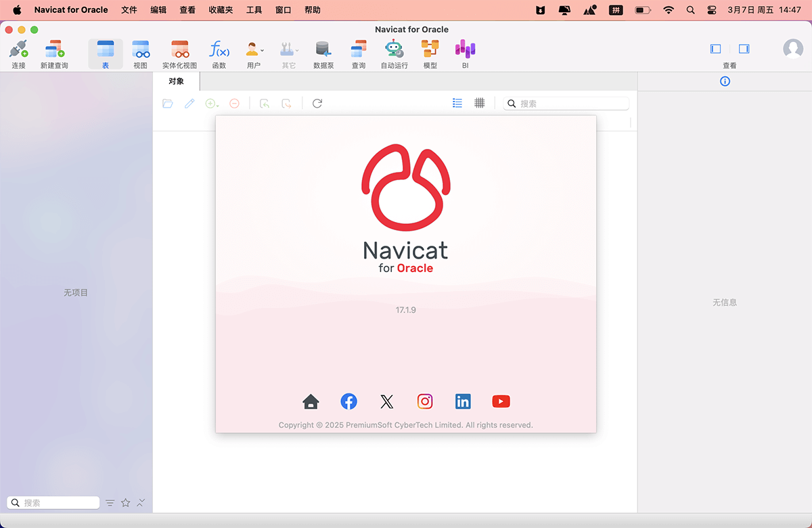812x528 pixels.
Task: Open the 查看 menu in menu bar
Action: (187, 10)
